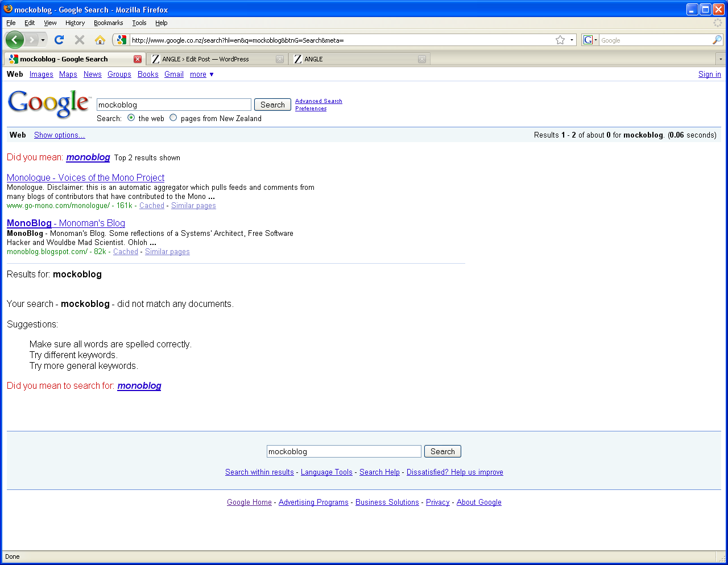
Task: Open the list all tabs dropdown
Action: 721,59
